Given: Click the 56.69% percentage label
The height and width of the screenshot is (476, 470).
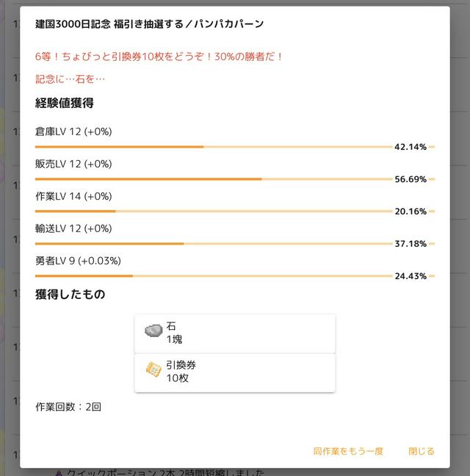Looking at the screenshot, I should click(x=411, y=179).
